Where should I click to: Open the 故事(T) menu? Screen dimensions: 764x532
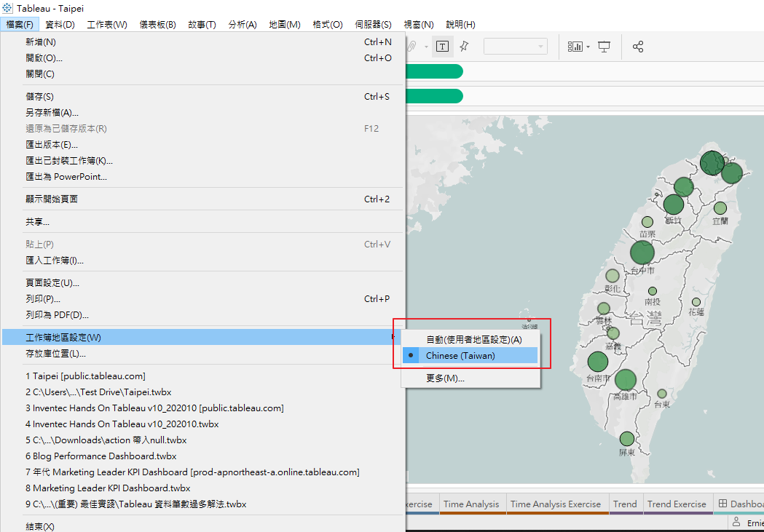202,24
